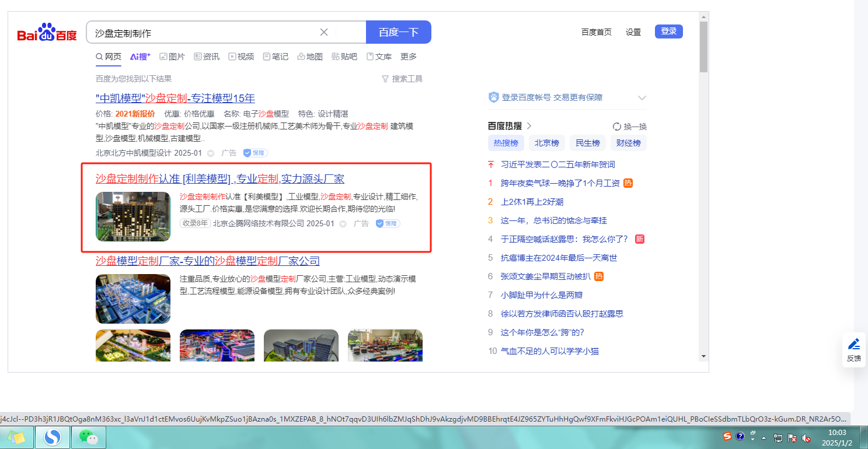Image resolution: width=868 pixels, height=449 pixels.
Task: Click the paw shield icon beside 登录百度帐号
Action: point(494,97)
